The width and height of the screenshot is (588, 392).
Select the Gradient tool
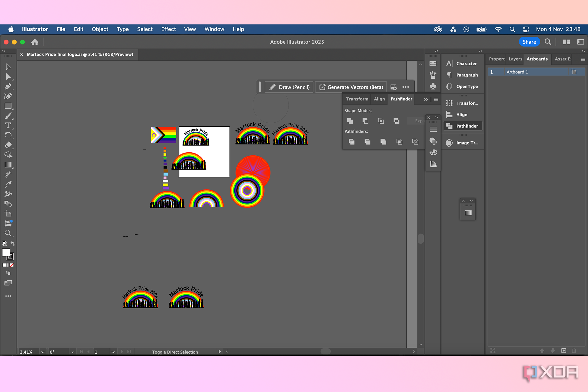click(x=8, y=165)
